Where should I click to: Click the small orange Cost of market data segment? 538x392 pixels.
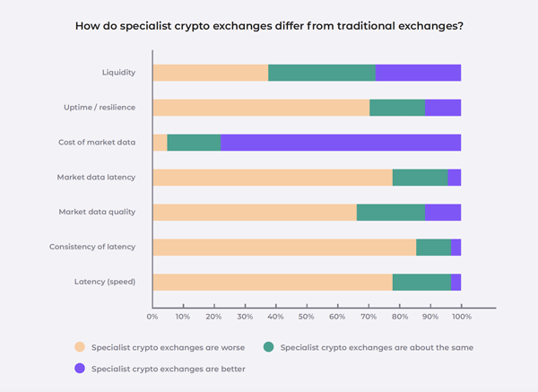(x=160, y=143)
